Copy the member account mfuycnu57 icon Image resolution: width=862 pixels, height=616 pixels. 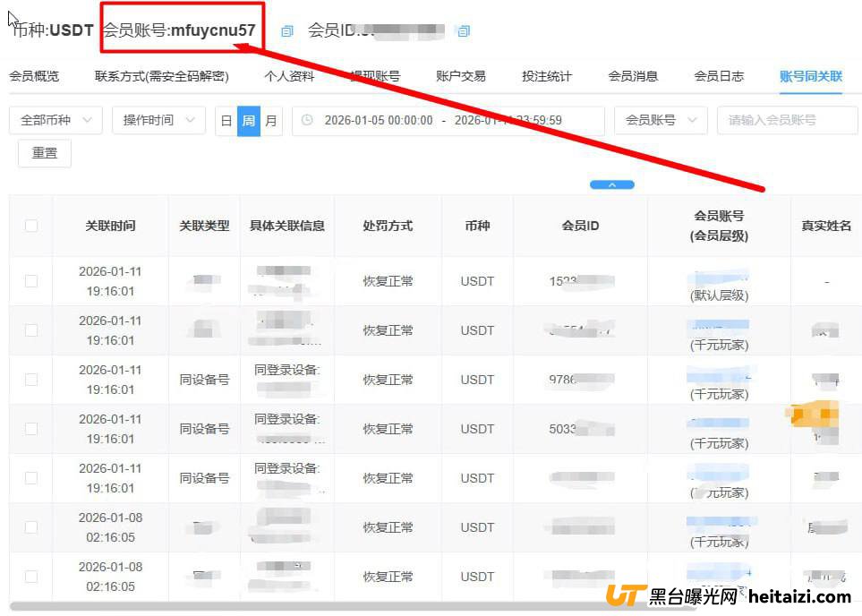[287, 31]
